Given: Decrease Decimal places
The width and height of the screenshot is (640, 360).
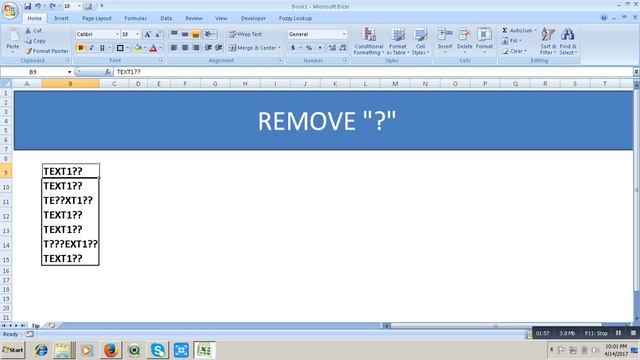Looking at the screenshot, I should click(343, 48).
